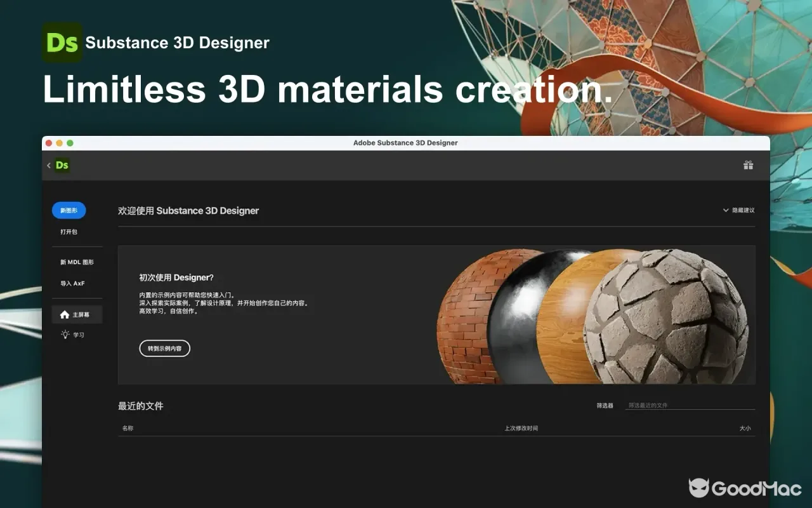The image size is (812, 508).
Task: Click the 筛选器 label
Action: click(605, 405)
